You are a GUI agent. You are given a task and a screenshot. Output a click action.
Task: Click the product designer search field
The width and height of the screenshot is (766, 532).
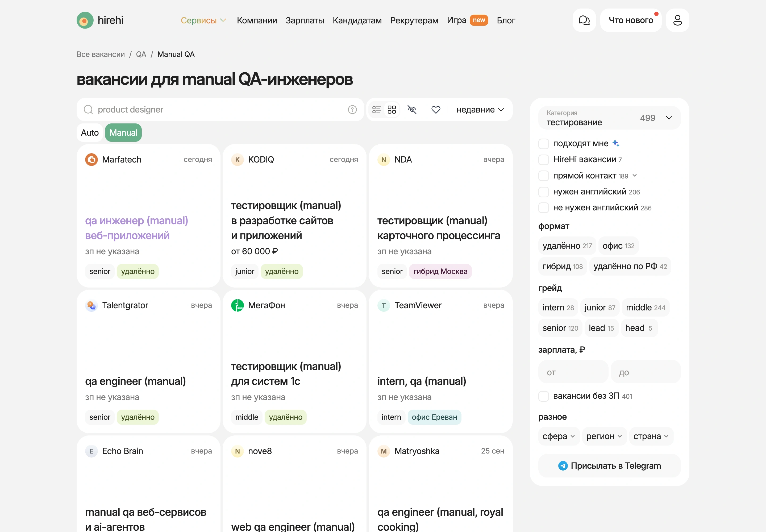220,110
